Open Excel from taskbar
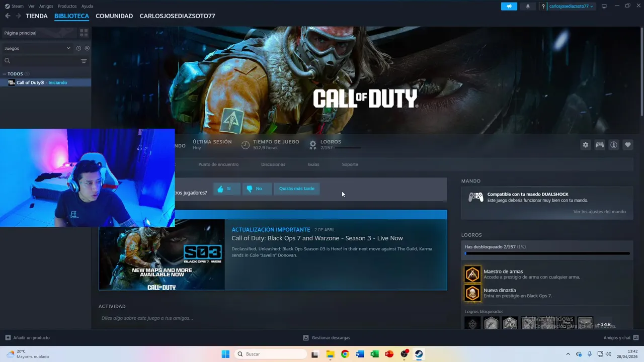 pos(374,354)
